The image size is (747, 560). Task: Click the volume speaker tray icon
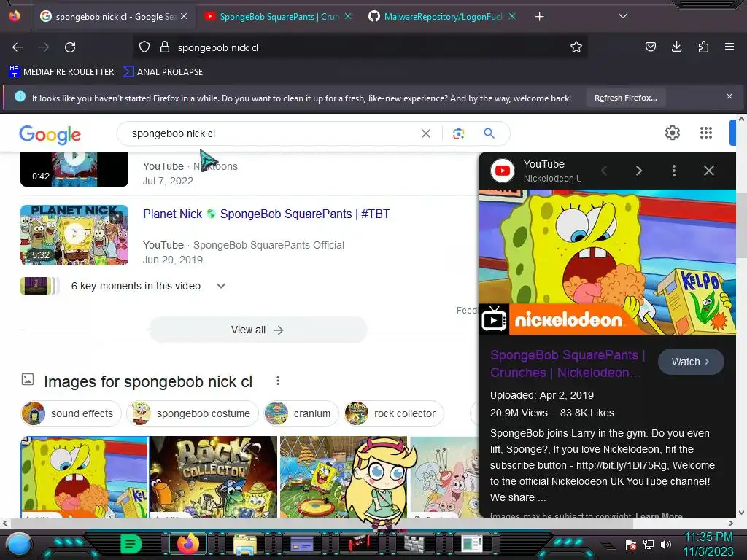(666, 545)
